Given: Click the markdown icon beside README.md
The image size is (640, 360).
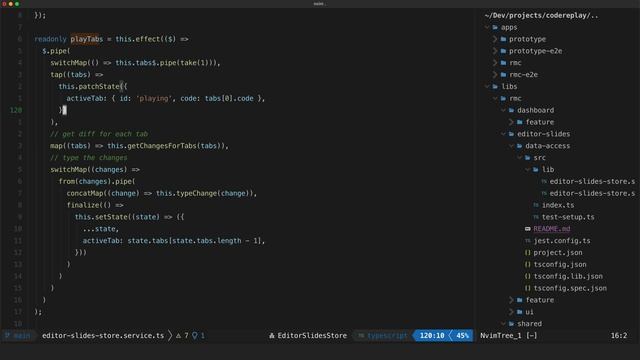Looking at the screenshot, I should [528, 229].
